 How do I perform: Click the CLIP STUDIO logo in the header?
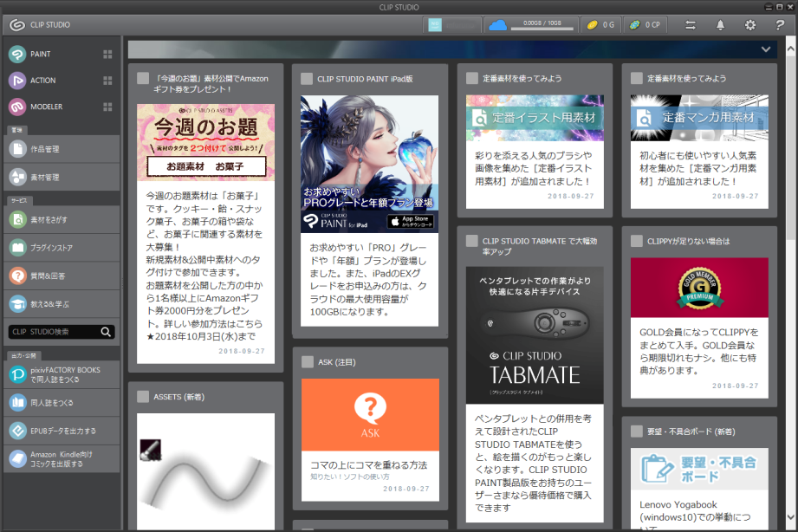pyautogui.click(x=17, y=24)
